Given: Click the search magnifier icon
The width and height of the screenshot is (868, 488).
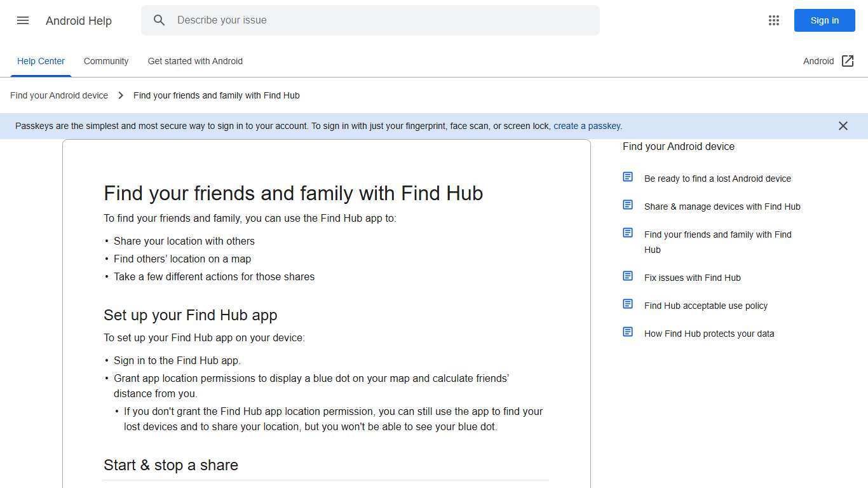Looking at the screenshot, I should [x=159, y=20].
